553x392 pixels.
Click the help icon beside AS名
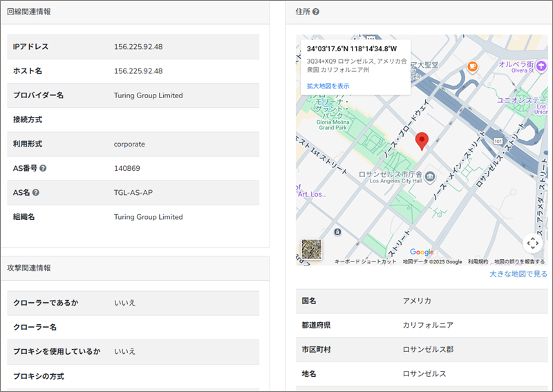tap(36, 193)
